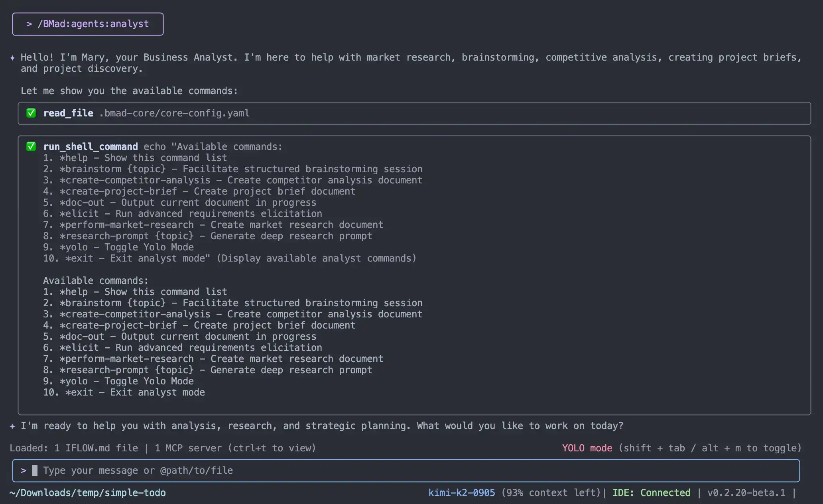Click the IDE: Connected status
Image resolution: width=823 pixels, height=504 pixels.
651,493
